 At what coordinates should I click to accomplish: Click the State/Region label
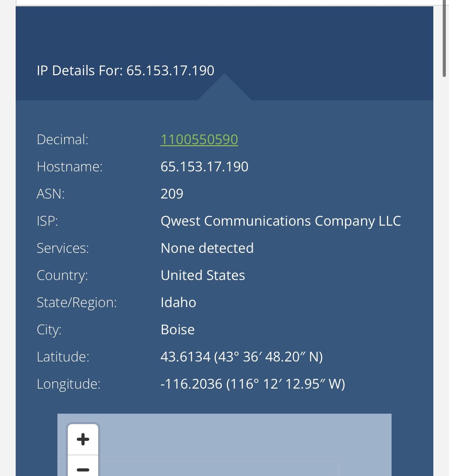pyautogui.click(x=77, y=302)
